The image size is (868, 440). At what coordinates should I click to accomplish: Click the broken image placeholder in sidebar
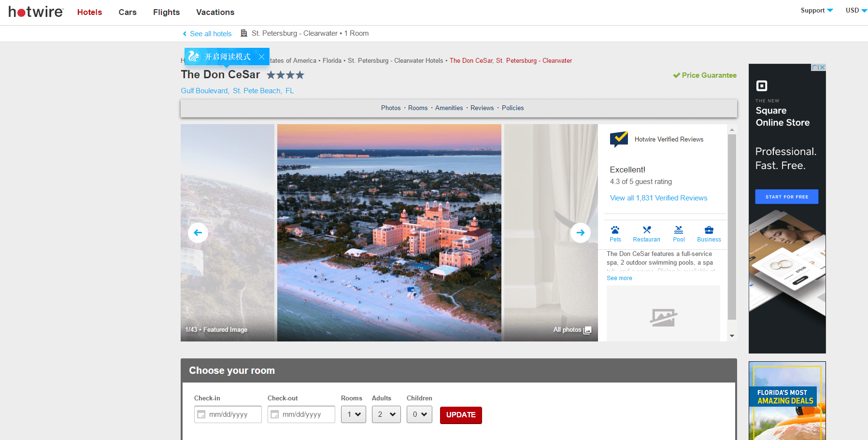click(x=663, y=317)
